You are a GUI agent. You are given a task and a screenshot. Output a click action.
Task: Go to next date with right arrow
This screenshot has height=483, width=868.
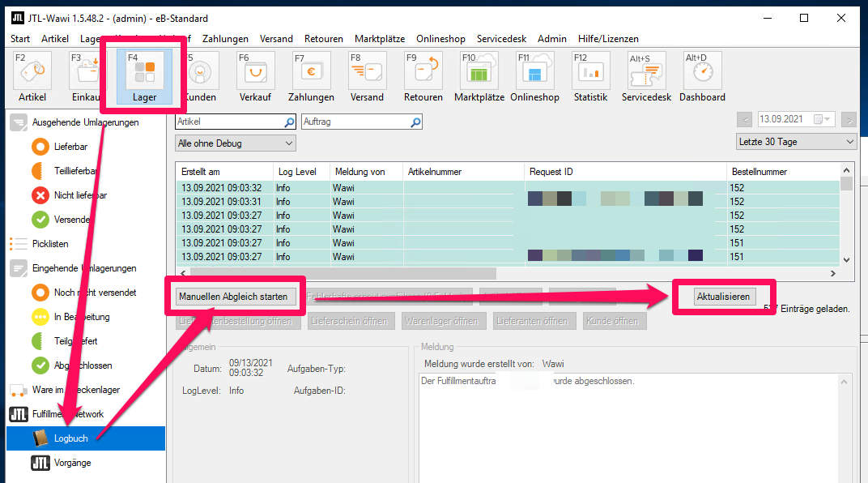pos(848,119)
